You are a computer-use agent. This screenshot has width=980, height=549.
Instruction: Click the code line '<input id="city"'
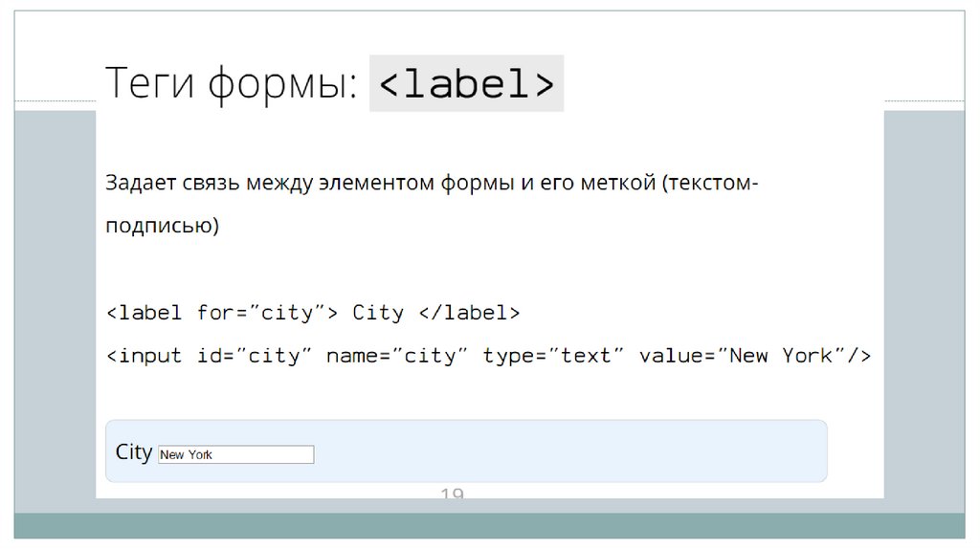tap(209, 356)
